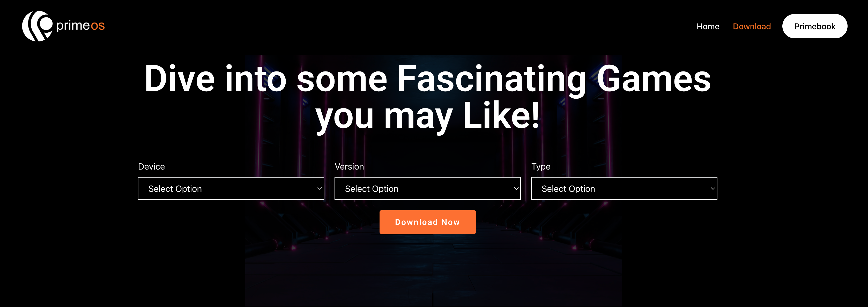
Task: Open the Device dropdown
Action: point(231,188)
